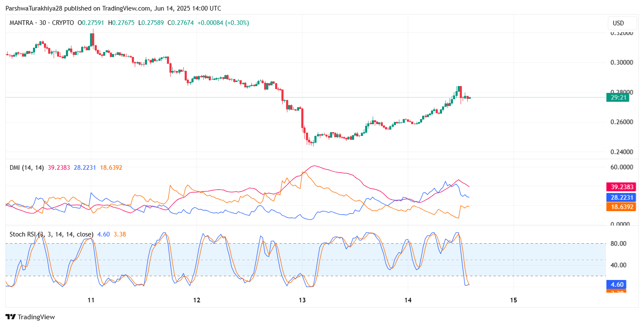Click date label 11 on time axis
The width and height of the screenshot is (644, 326).
tap(91, 300)
